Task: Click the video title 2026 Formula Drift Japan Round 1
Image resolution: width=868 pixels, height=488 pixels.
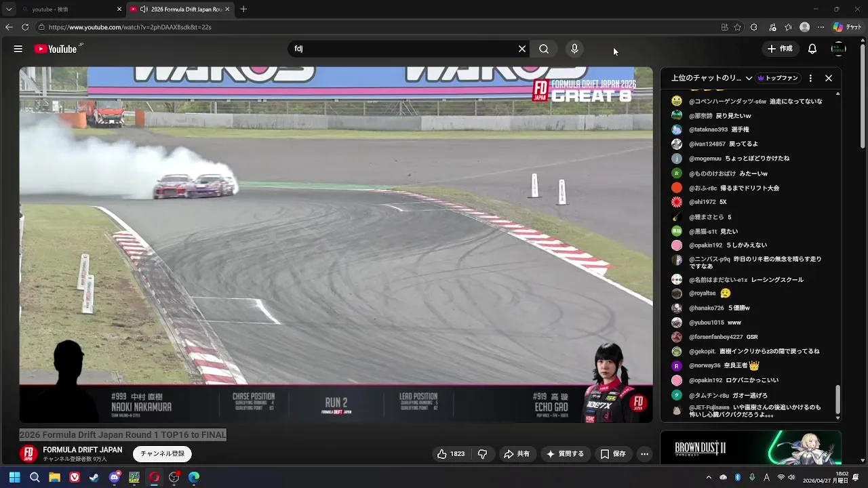Action: point(123,434)
